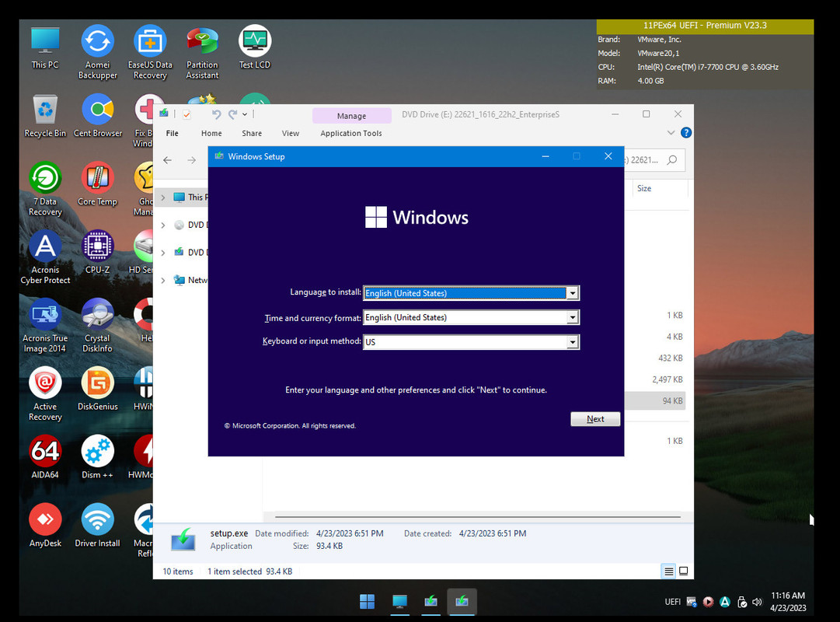Screen dimensions: 840x622
Task: Switch to large icons view in Explorer
Action: point(684,571)
